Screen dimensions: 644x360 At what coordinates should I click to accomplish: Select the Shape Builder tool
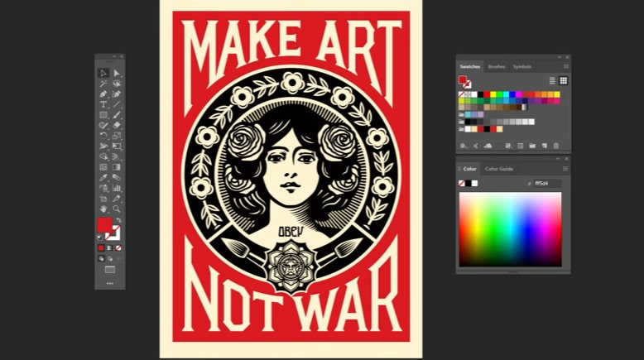[103, 156]
